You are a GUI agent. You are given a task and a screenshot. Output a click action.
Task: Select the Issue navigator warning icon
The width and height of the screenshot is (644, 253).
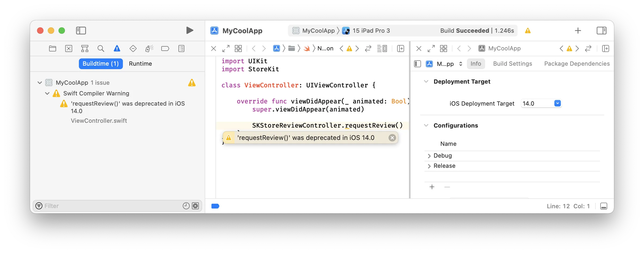(x=117, y=48)
